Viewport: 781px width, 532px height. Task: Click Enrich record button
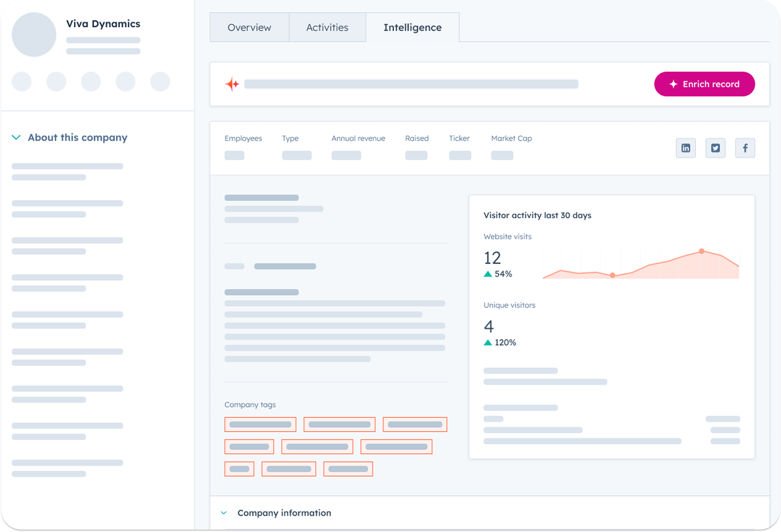coord(704,84)
